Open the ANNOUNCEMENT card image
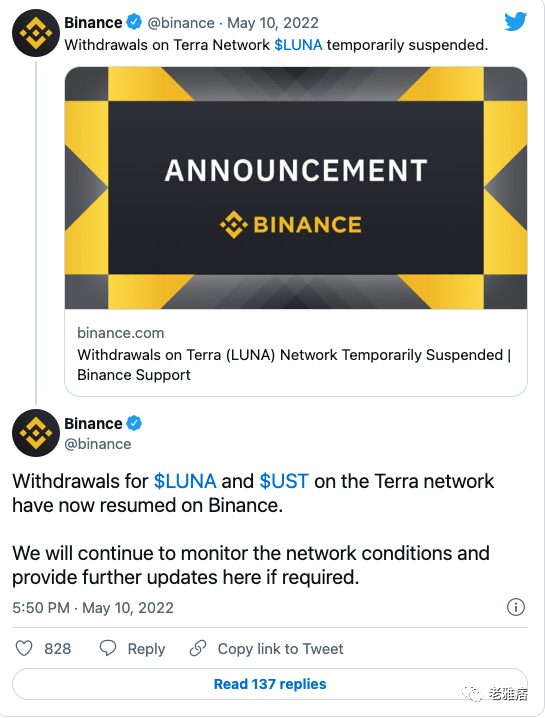 pyautogui.click(x=296, y=188)
